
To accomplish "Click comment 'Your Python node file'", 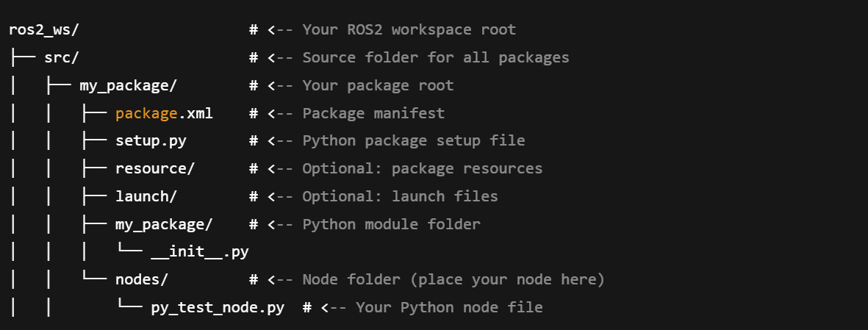I will (449, 307).
